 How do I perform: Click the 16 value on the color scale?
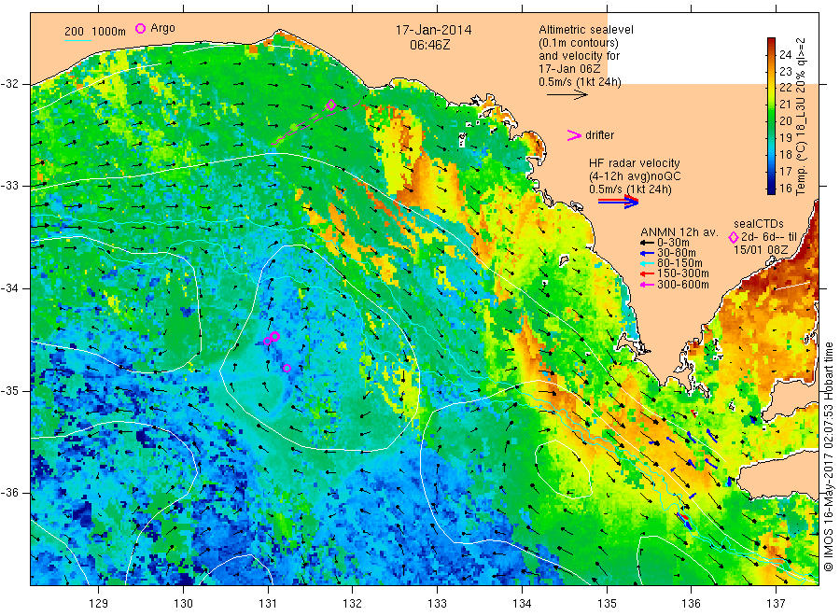tap(785, 188)
